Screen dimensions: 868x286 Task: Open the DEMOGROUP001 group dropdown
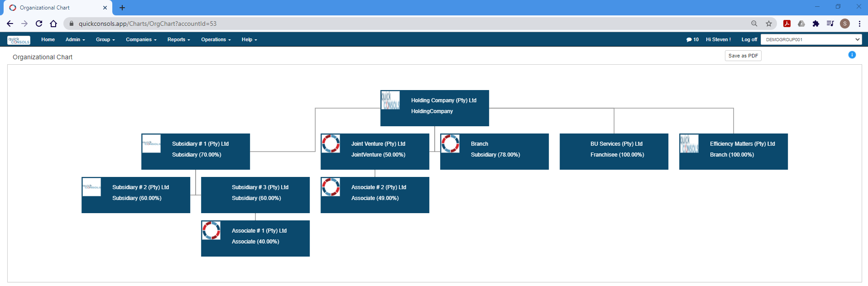(811, 39)
